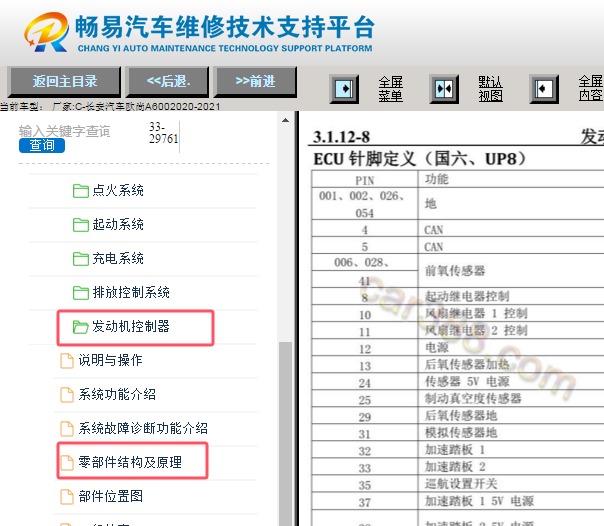Viewport: 604px width, 526px height.
Task: Click the 模拟传感器地 table cell
Action: (461, 432)
